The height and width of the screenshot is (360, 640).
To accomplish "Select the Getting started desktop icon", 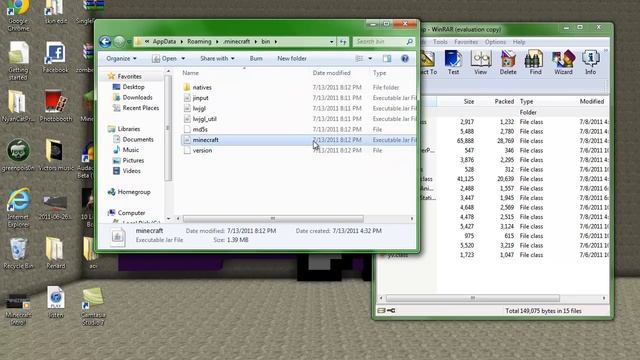I will tap(18, 61).
